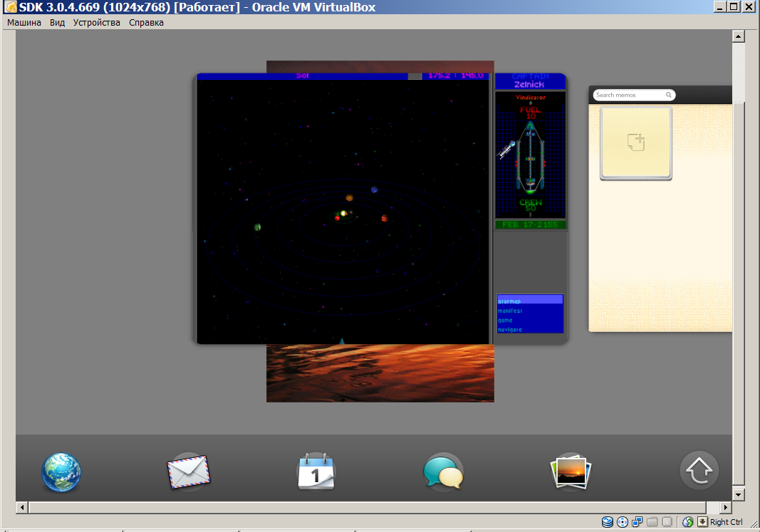Open the Машина menu

(24, 23)
